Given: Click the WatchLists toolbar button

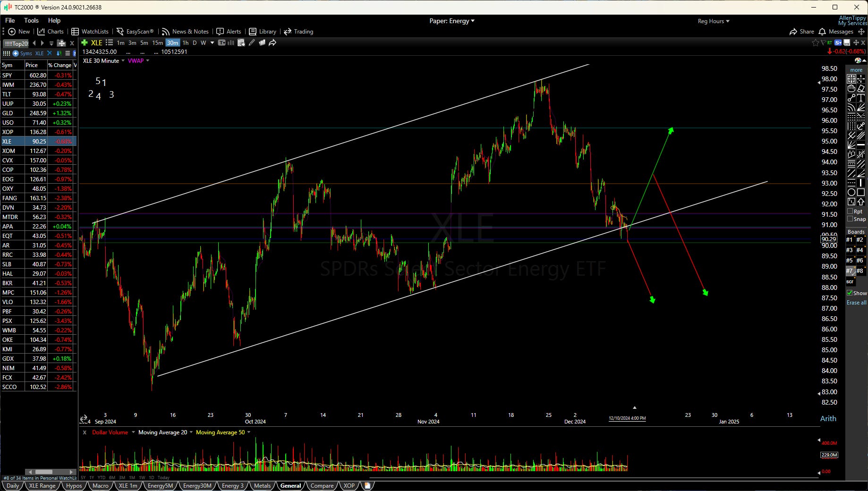Looking at the screenshot, I should tap(90, 32).
